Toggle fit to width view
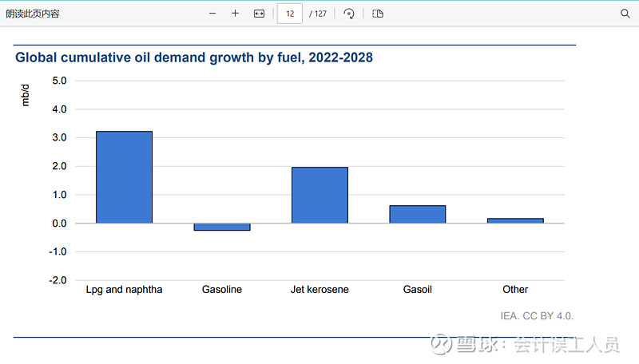The height and width of the screenshot is (364, 639). pyautogui.click(x=259, y=14)
